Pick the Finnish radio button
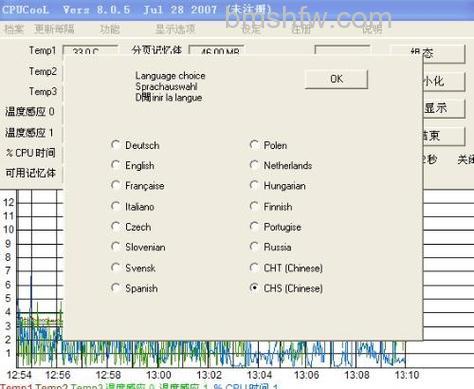The width and height of the screenshot is (474, 389). click(x=271, y=207)
